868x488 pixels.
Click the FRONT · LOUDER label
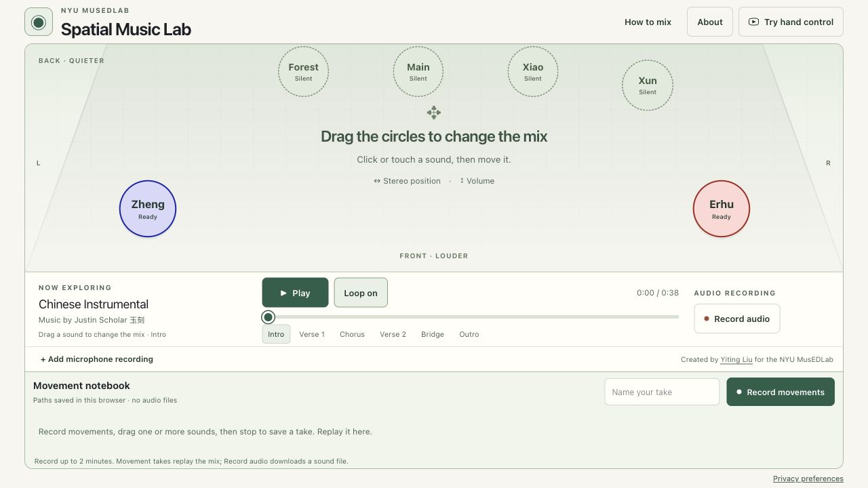[x=434, y=256]
